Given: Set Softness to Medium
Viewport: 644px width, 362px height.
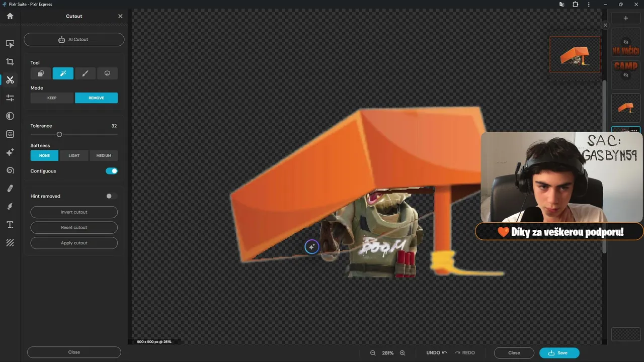Looking at the screenshot, I should click(104, 155).
